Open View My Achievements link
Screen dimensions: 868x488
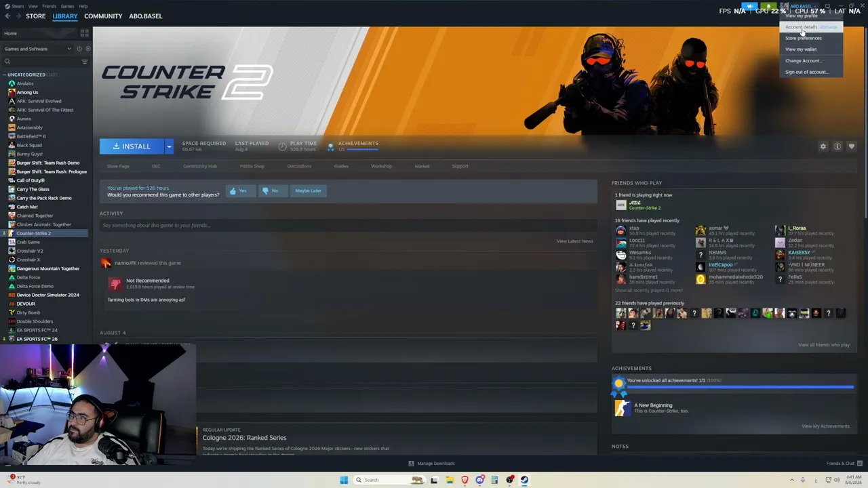tap(825, 426)
